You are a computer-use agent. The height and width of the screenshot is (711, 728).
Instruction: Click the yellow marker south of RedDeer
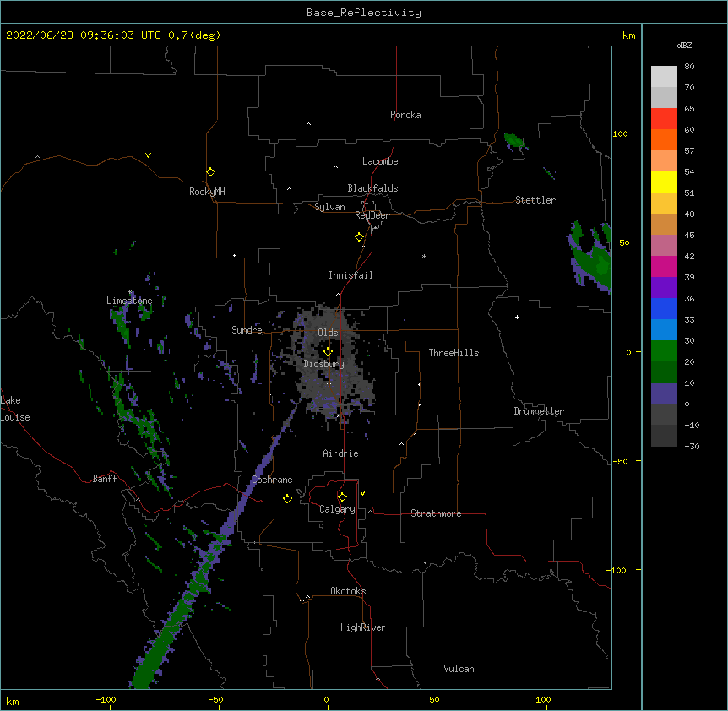tap(359, 237)
